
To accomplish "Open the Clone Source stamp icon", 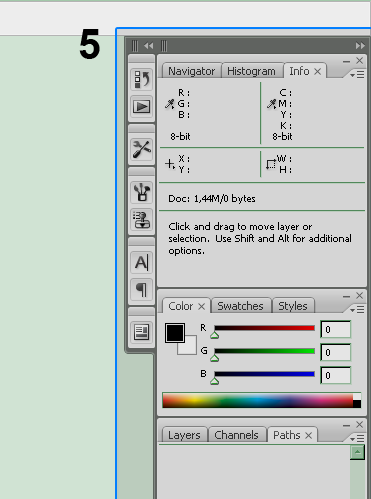I will coord(142,220).
